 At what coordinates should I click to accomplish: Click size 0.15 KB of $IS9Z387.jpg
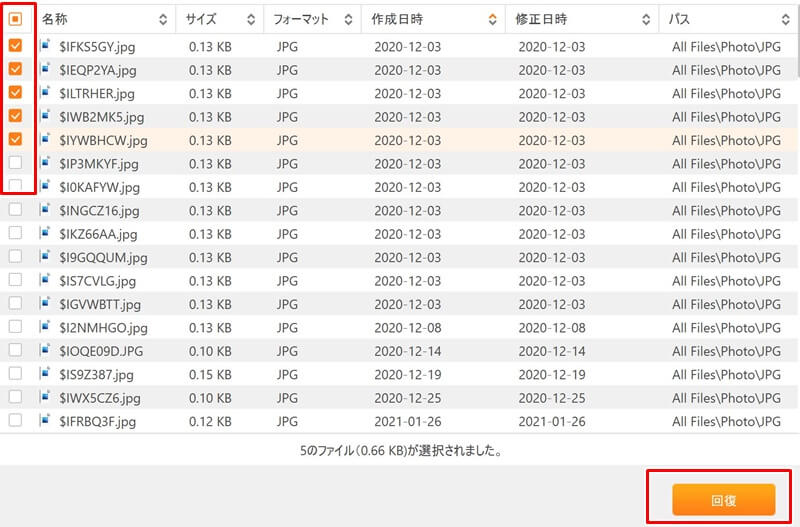(210, 374)
